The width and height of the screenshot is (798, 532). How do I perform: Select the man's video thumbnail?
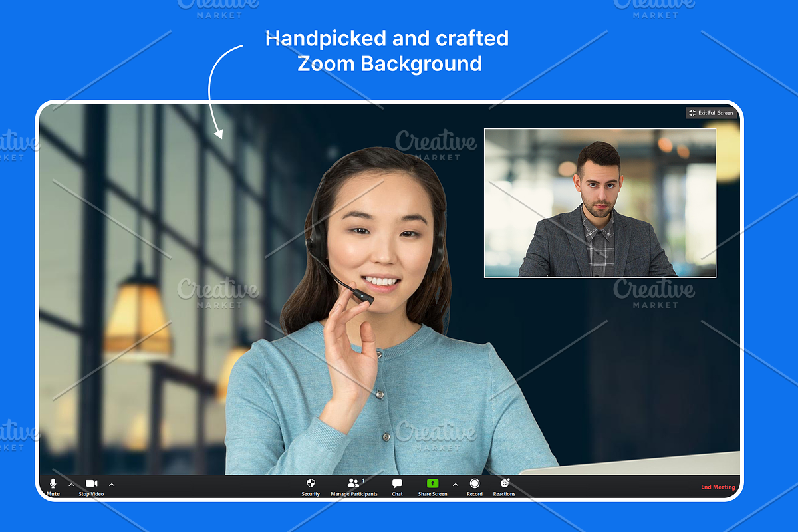[x=600, y=203]
